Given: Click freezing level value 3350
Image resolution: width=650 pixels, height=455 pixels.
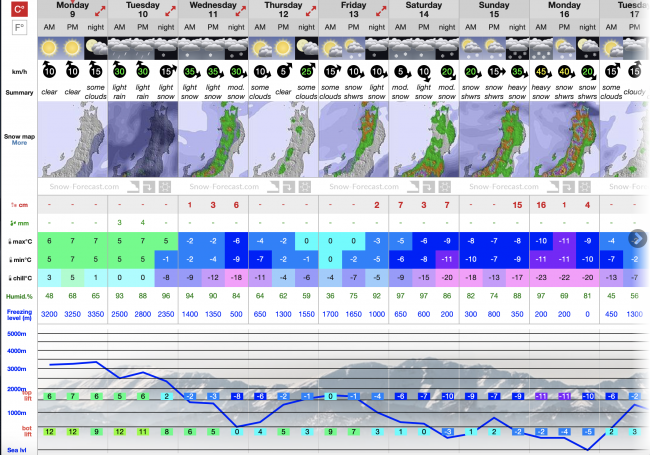Looking at the screenshot, I should [x=96, y=315].
